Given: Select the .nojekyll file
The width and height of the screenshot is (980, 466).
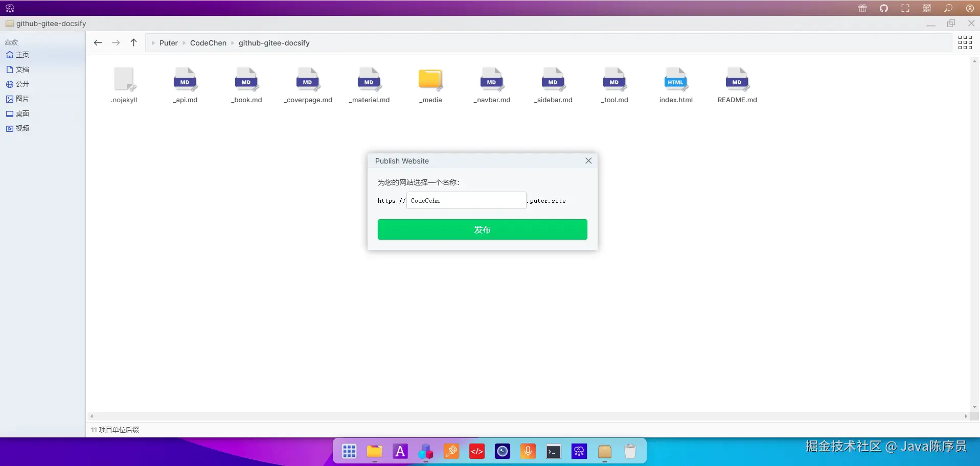Looking at the screenshot, I should [124, 85].
